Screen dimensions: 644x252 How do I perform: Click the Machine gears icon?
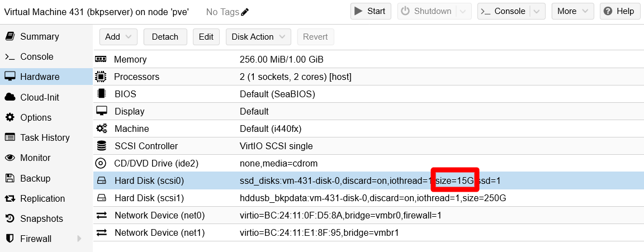click(101, 129)
